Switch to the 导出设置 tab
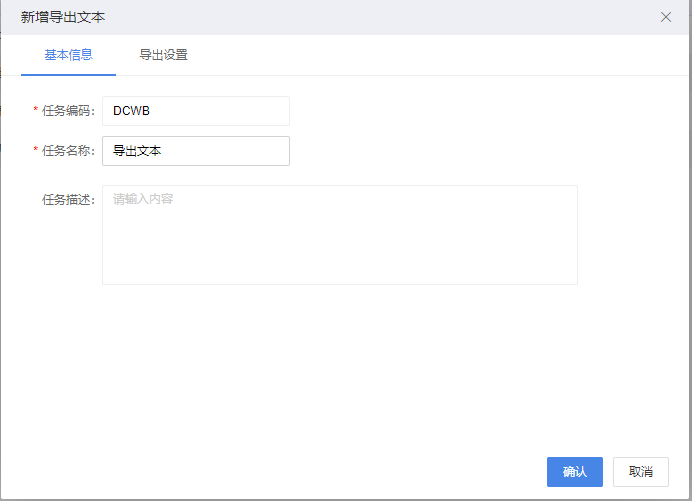This screenshot has height=501, width=692. pos(163,55)
